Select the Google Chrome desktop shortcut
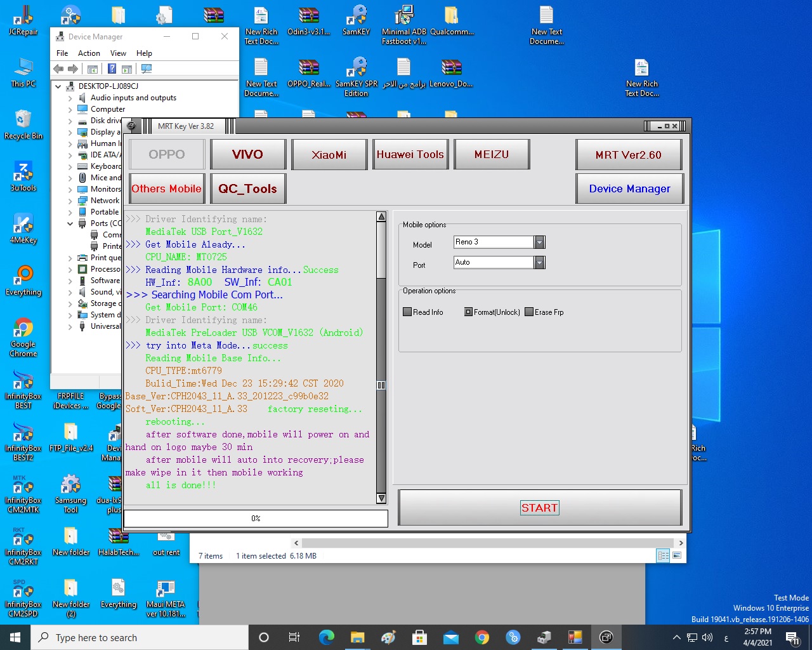This screenshot has height=650, width=812. coord(23,338)
